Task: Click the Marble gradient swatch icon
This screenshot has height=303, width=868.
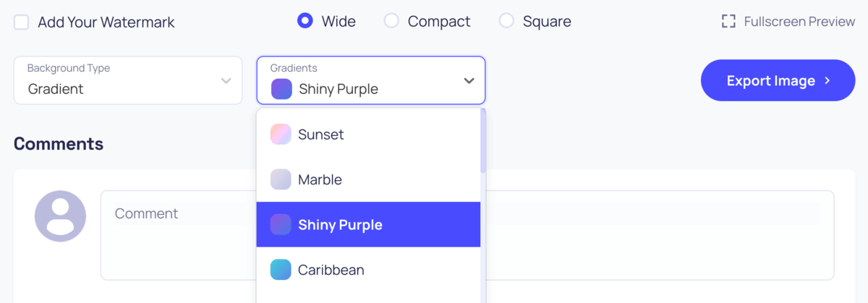Action: pos(281,179)
